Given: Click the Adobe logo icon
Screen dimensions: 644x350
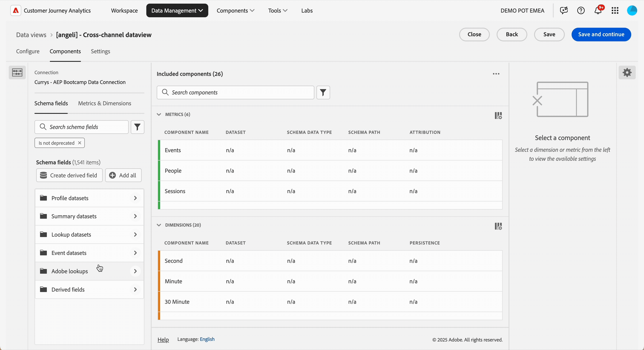Looking at the screenshot, I should point(16,10).
